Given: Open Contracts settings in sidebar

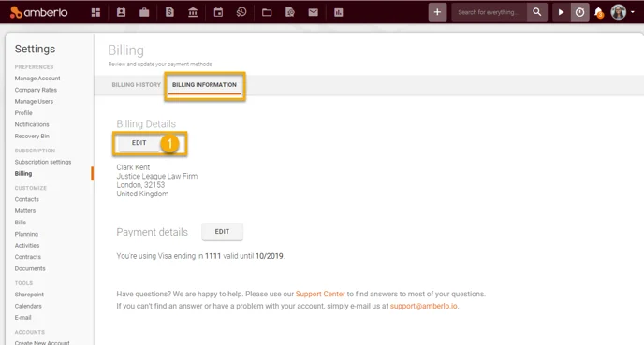Looking at the screenshot, I should [27, 257].
